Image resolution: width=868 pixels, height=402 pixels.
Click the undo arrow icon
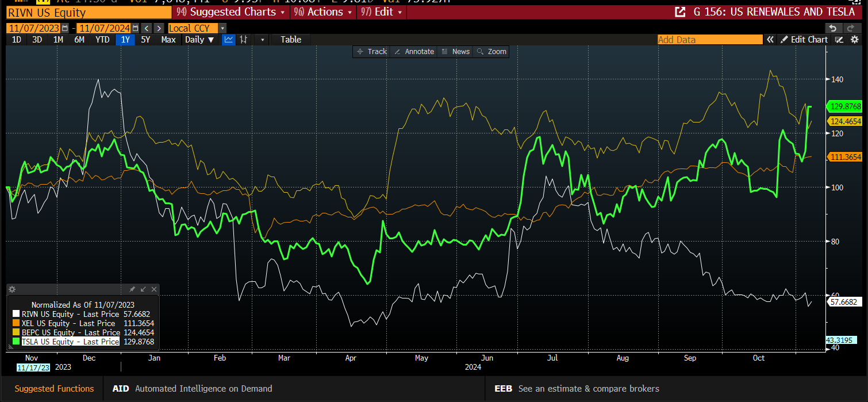(x=833, y=28)
